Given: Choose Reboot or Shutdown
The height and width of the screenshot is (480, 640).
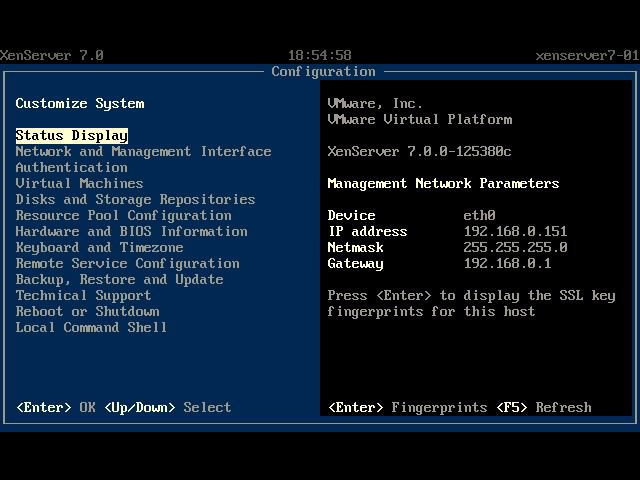Looking at the screenshot, I should tap(87, 311).
